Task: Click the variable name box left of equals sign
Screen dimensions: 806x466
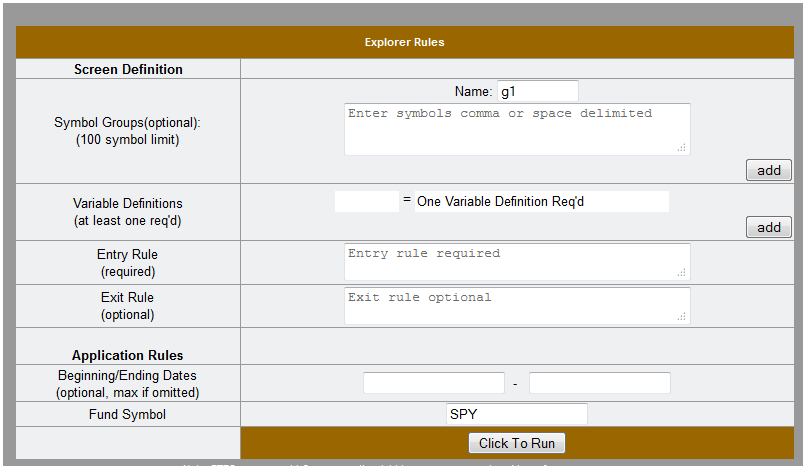Action: pos(366,201)
